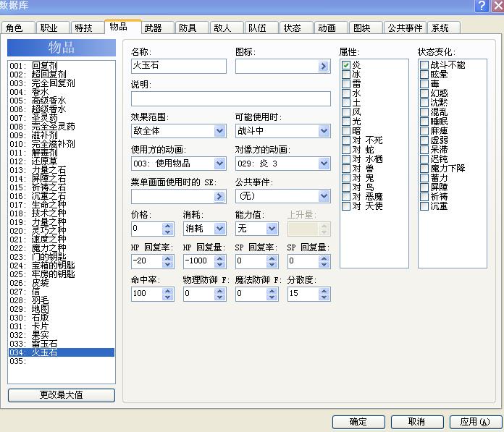Open the 能力值 dropdown showing 无
The width and height of the screenshot is (504, 432).
pyautogui.click(x=256, y=229)
